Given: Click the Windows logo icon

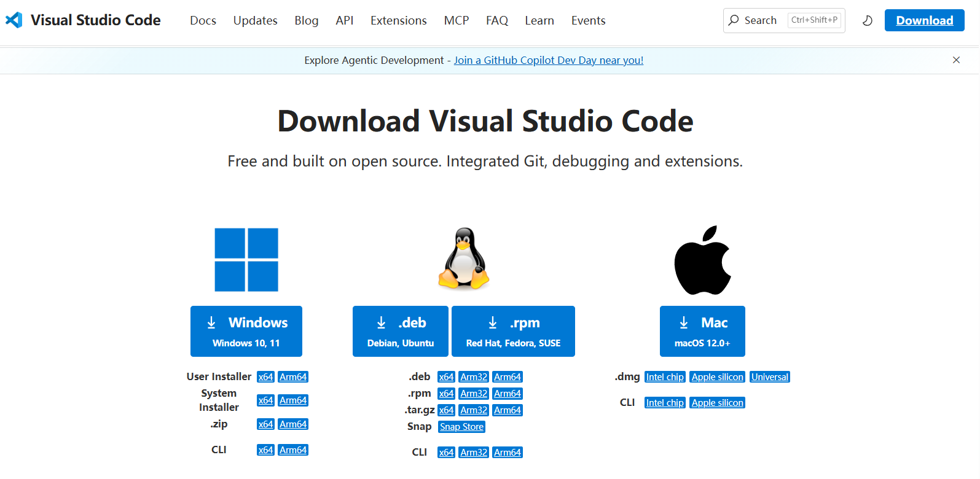Looking at the screenshot, I should pyautogui.click(x=246, y=260).
